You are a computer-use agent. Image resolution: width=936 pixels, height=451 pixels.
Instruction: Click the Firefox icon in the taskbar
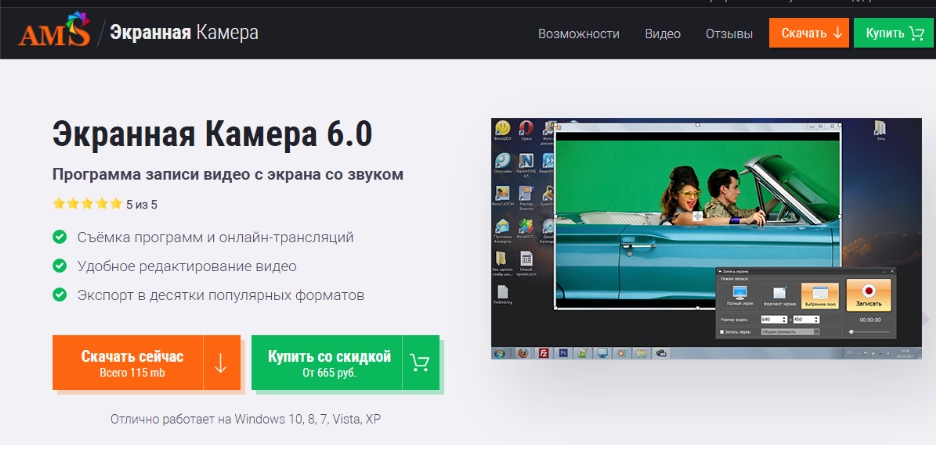point(520,353)
